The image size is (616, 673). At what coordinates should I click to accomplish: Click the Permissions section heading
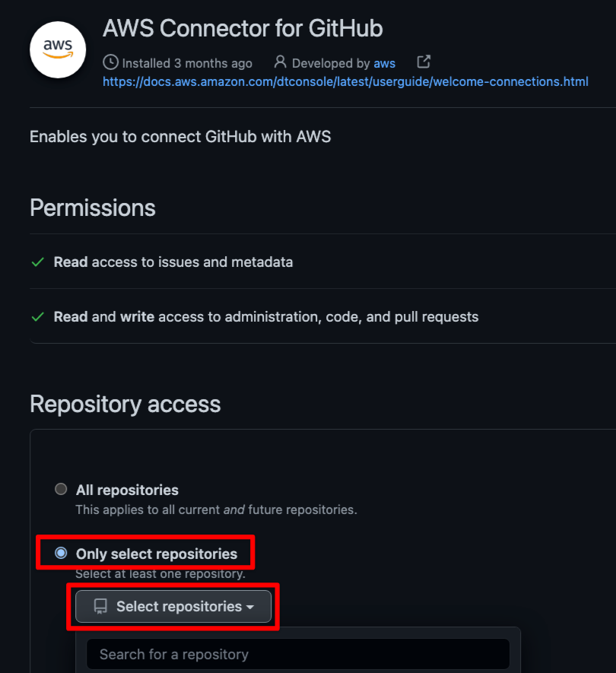coord(93,208)
